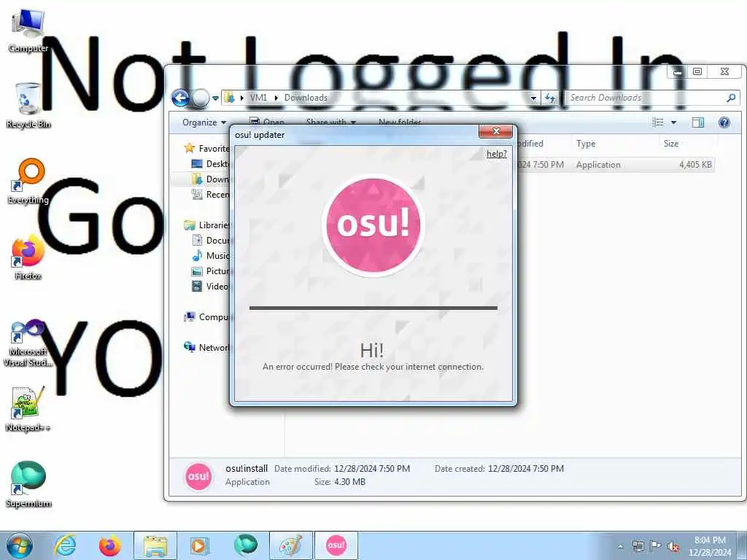Refresh the Downloads folder view

[x=550, y=98]
